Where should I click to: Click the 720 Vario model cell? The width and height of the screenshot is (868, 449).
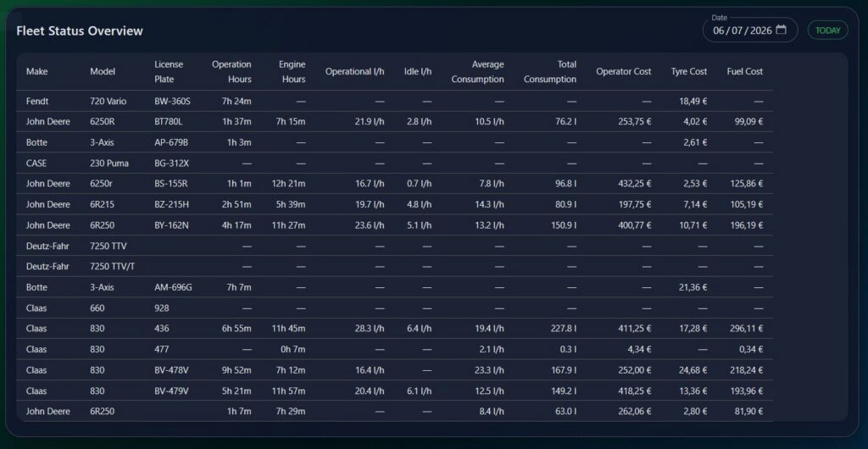[108, 101]
